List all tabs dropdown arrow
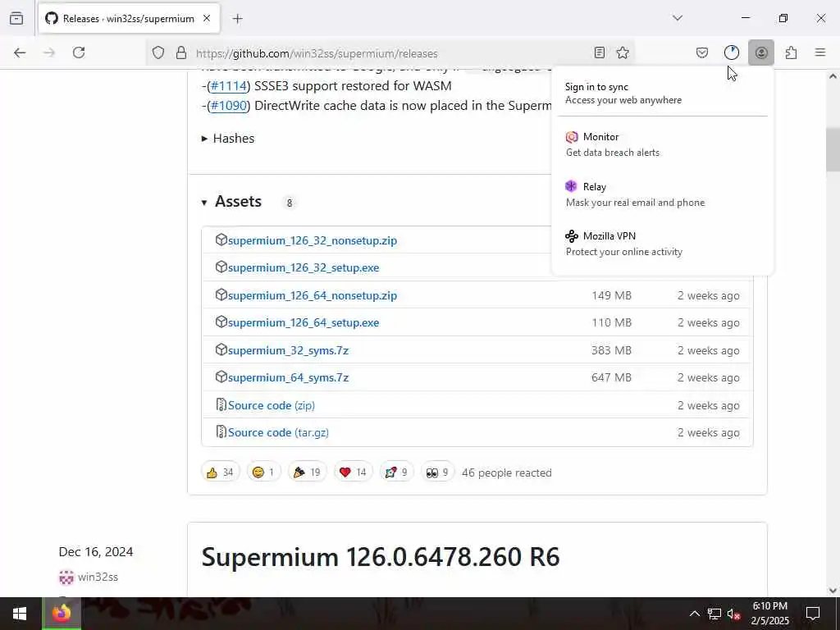The width and height of the screenshot is (840, 630). (x=678, y=18)
